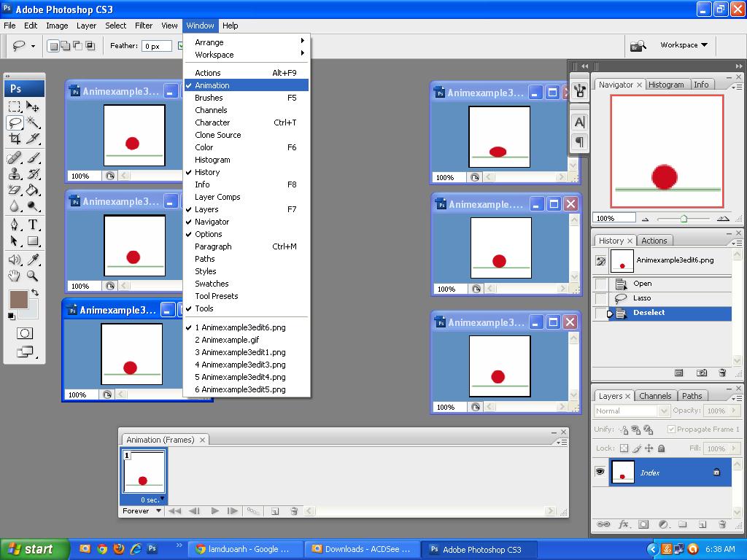Screen dimensions: 747x560
Task: Select the Paint Bucket tool
Action: 33,190
